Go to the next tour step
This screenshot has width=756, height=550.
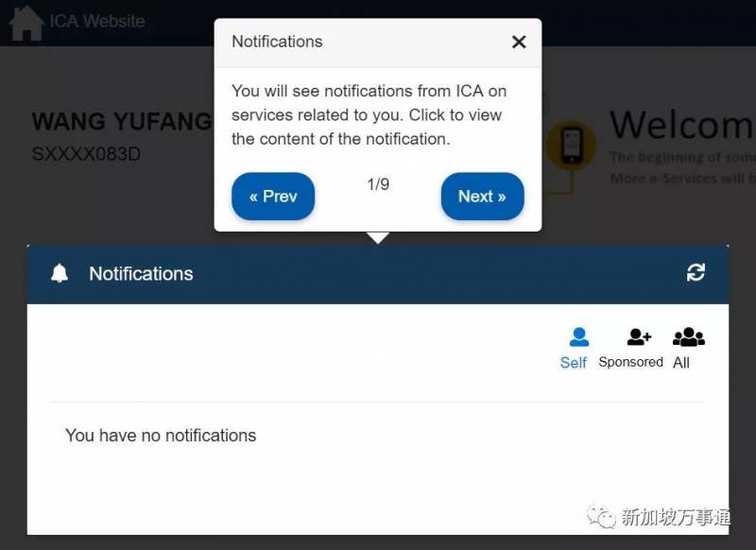pyautogui.click(x=482, y=197)
